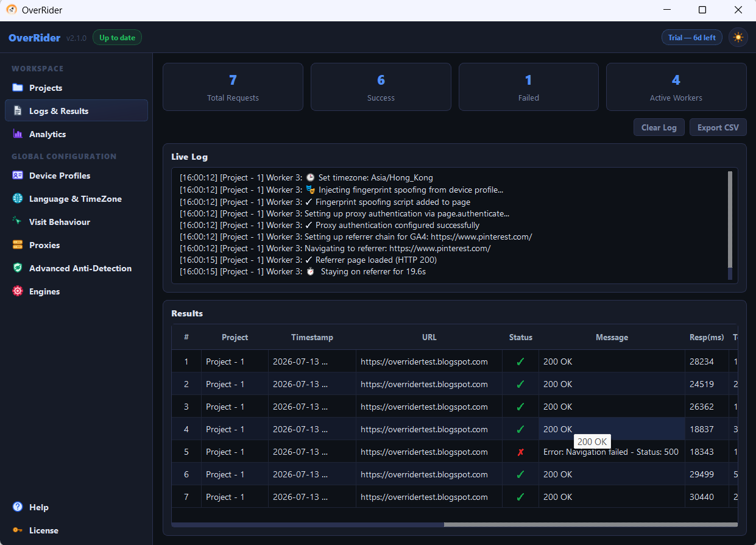Click the Message column header
The image size is (756, 545).
click(612, 337)
